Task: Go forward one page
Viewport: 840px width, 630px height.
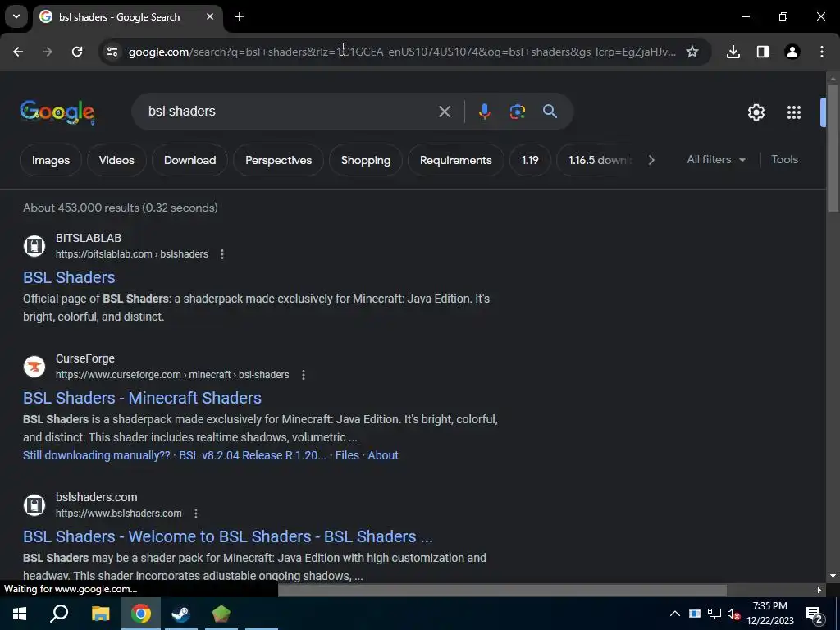Action: pyautogui.click(x=48, y=52)
